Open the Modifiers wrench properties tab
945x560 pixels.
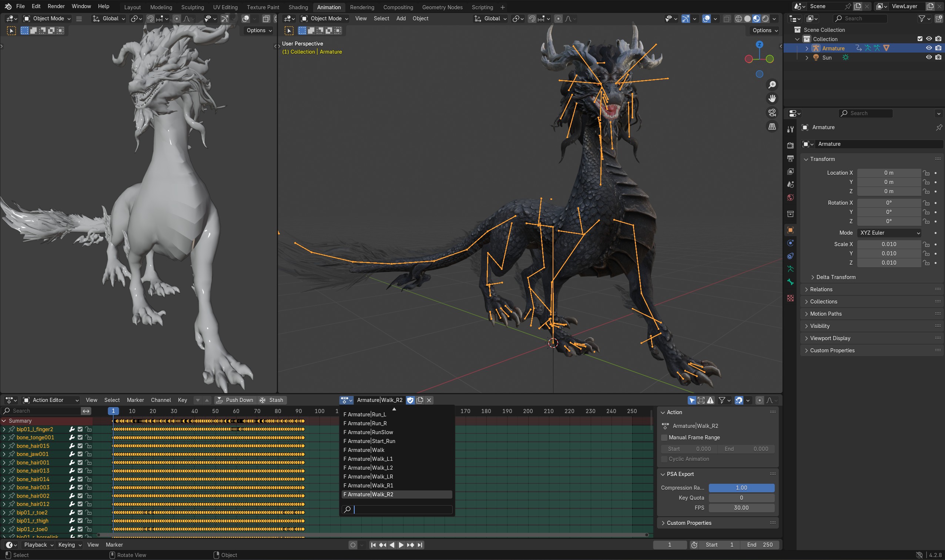(x=790, y=130)
